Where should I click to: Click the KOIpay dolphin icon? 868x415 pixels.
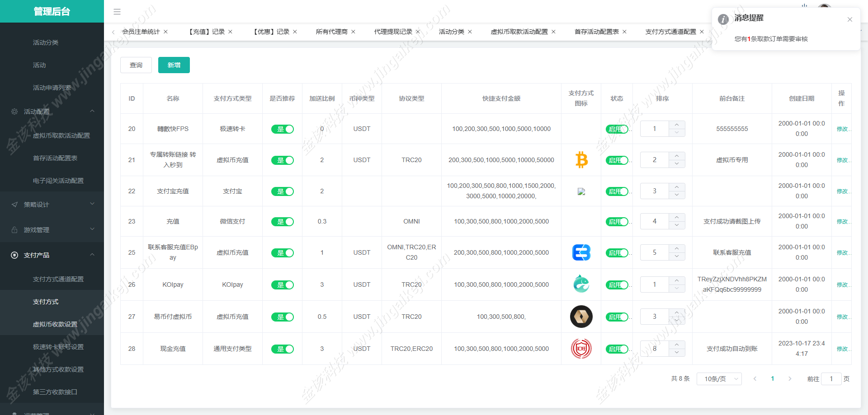[581, 284]
